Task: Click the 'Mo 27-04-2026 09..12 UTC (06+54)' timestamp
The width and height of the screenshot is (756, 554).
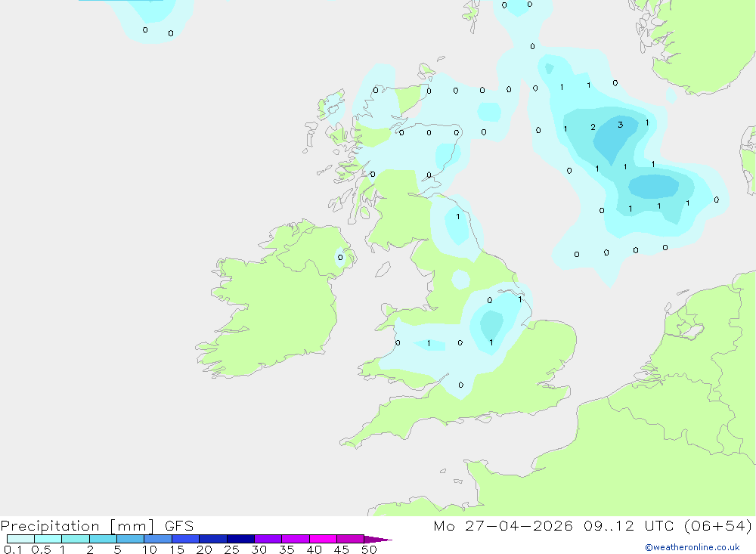Action: click(x=593, y=526)
